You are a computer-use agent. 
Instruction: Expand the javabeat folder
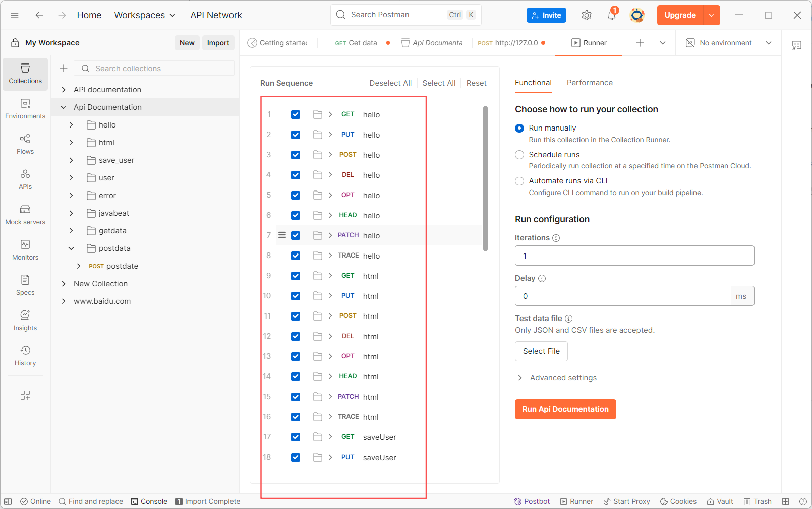point(71,213)
